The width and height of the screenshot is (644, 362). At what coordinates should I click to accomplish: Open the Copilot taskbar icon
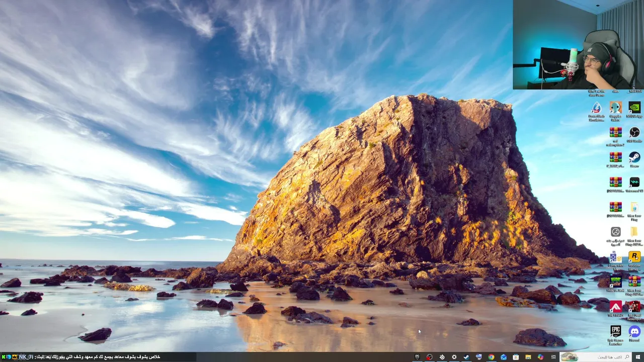pyautogui.click(x=540, y=357)
